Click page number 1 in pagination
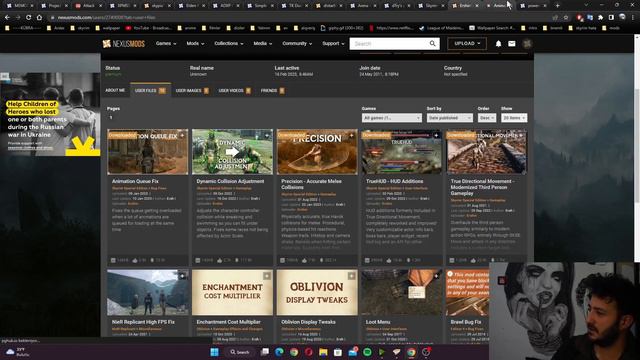This screenshot has height=360, width=640. click(x=111, y=118)
